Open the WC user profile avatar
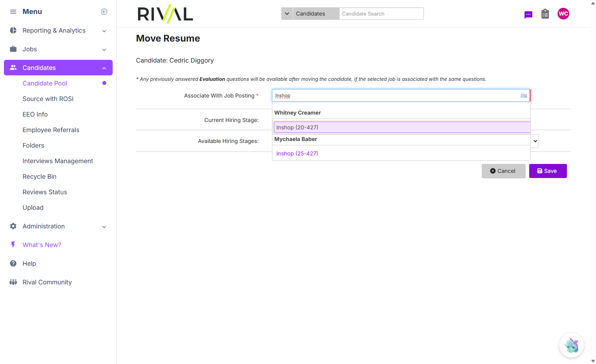 click(x=563, y=14)
